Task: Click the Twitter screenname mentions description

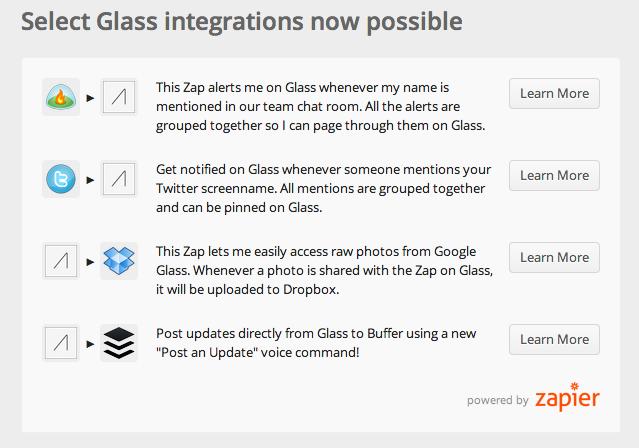Action: tap(324, 188)
